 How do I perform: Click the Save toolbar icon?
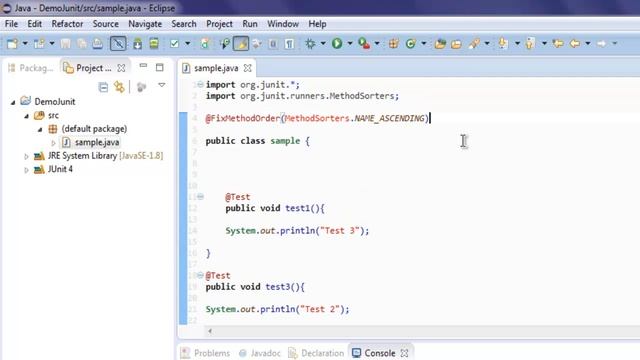click(x=65, y=43)
